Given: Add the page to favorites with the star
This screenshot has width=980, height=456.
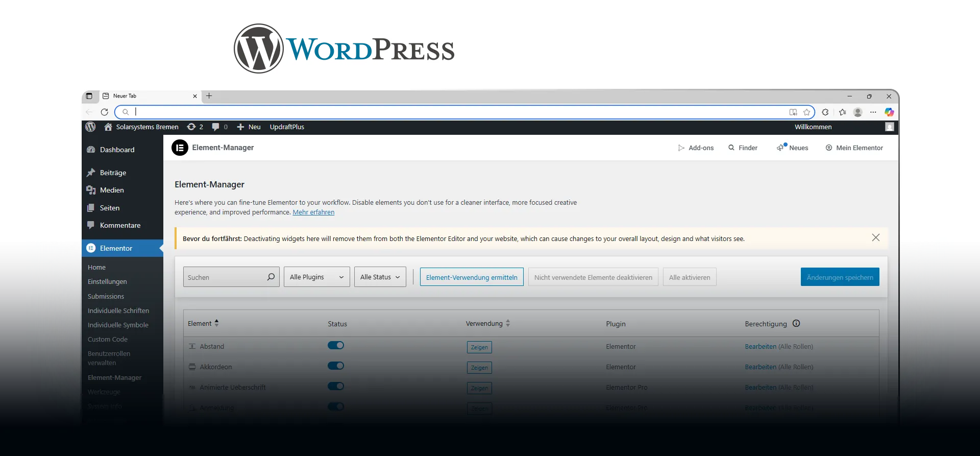Looking at the screenshot, I should point(807,112).
